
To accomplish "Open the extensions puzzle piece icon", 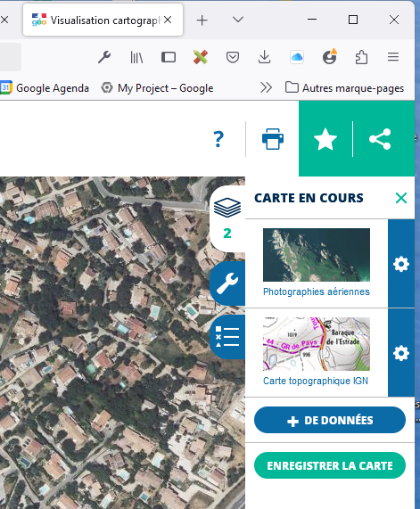I will (361, 57).
